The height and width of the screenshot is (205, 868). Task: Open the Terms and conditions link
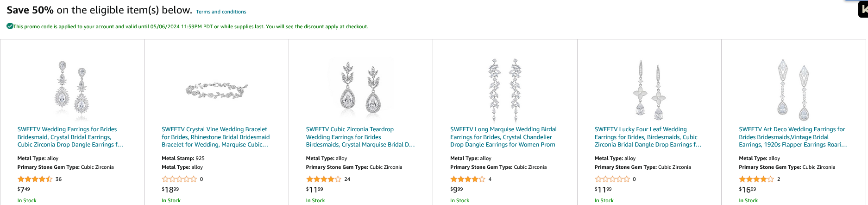click(x=221, y=12)
